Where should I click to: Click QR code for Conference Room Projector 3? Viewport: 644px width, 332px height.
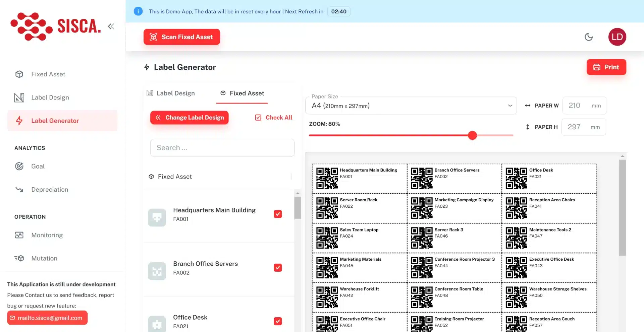pos(422,268)
